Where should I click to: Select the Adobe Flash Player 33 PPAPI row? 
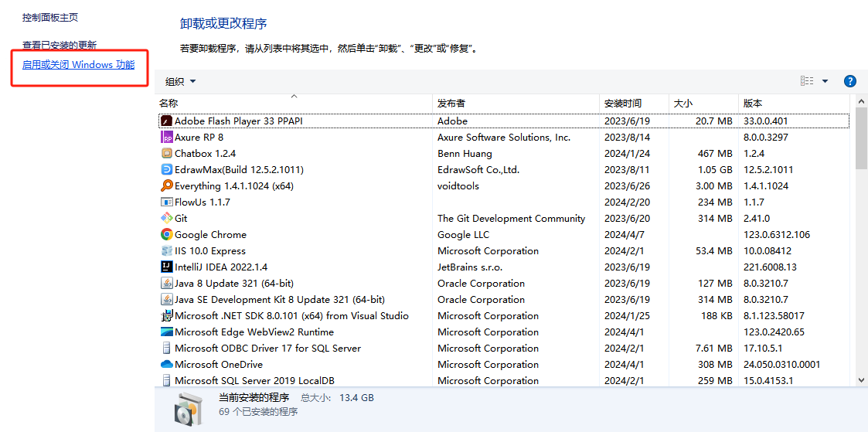(x=504, y=121)
